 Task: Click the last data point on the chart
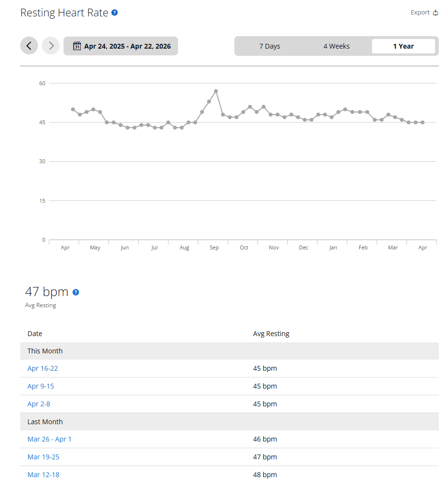422,122
